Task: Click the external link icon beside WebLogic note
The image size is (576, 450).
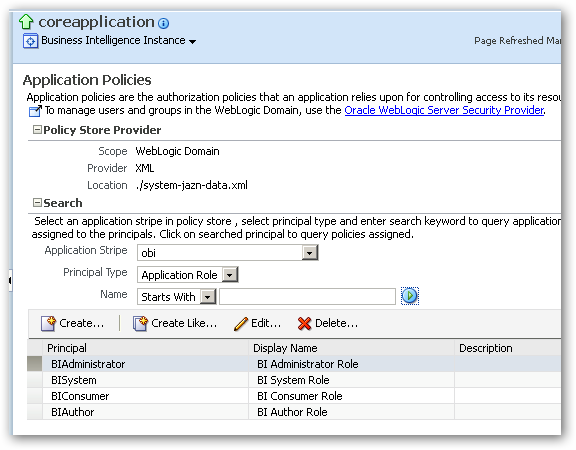Action: point(35,111)
